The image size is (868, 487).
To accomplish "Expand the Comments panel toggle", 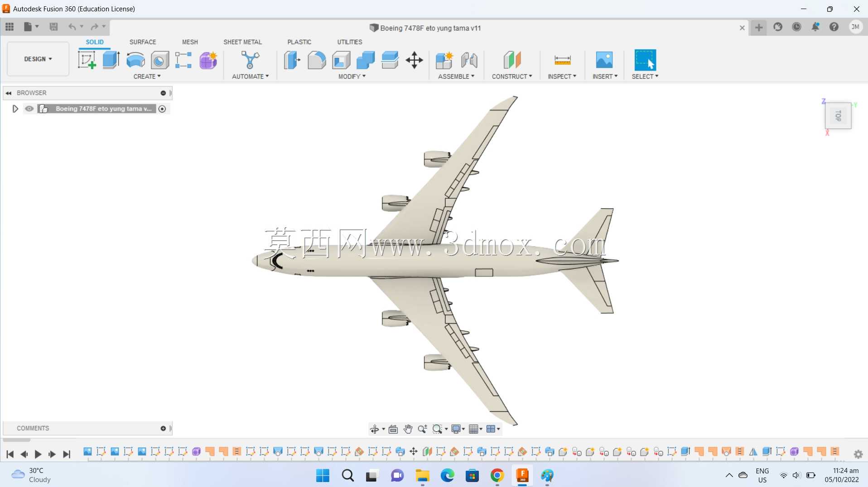I will (163, 428).
